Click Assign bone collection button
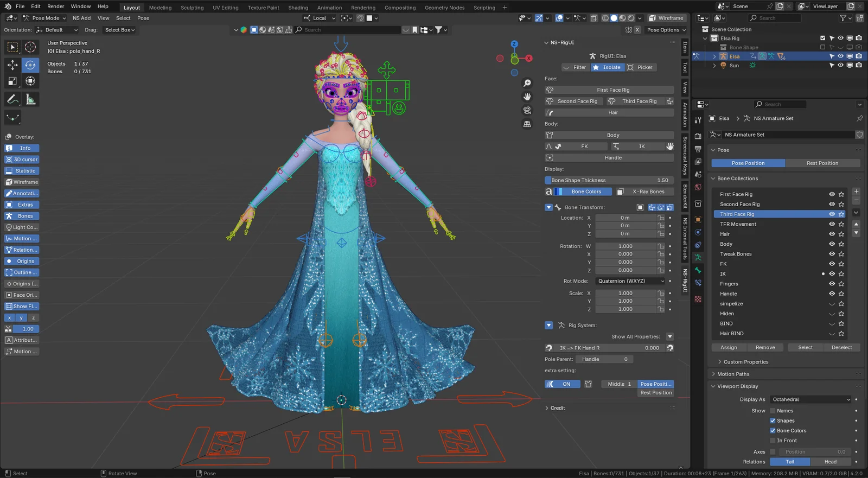The width and height of the screenshot is (868, 478). (x=729, y=348)
